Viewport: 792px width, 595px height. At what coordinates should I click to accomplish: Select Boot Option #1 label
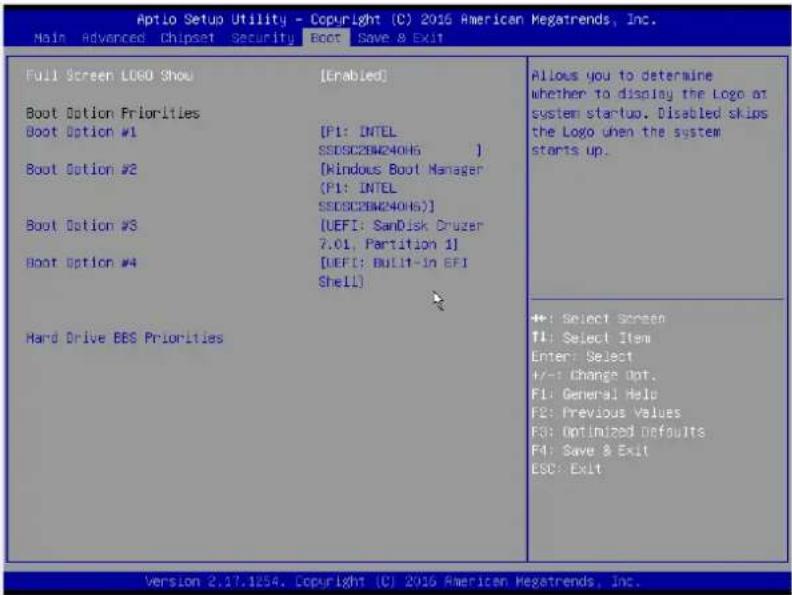[81, 132]
